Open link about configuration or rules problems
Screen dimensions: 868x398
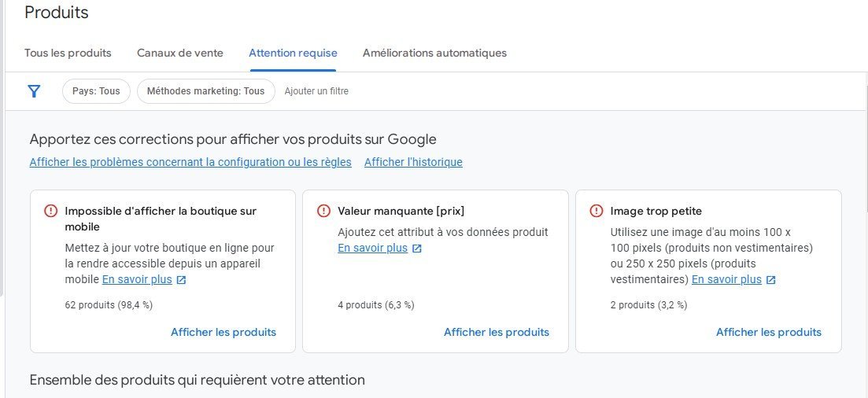coord(190,162)
